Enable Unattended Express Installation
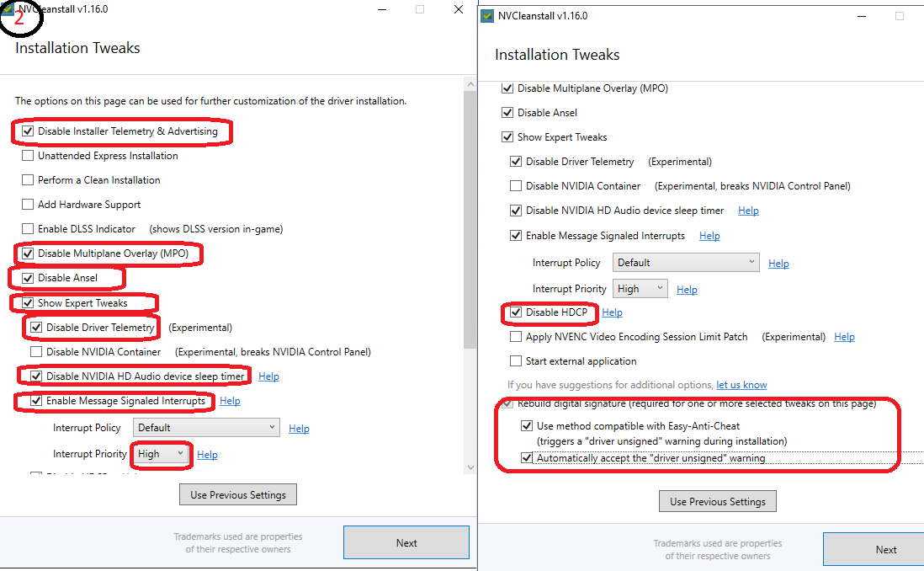The image size is (924, 571). coord(28,155)
